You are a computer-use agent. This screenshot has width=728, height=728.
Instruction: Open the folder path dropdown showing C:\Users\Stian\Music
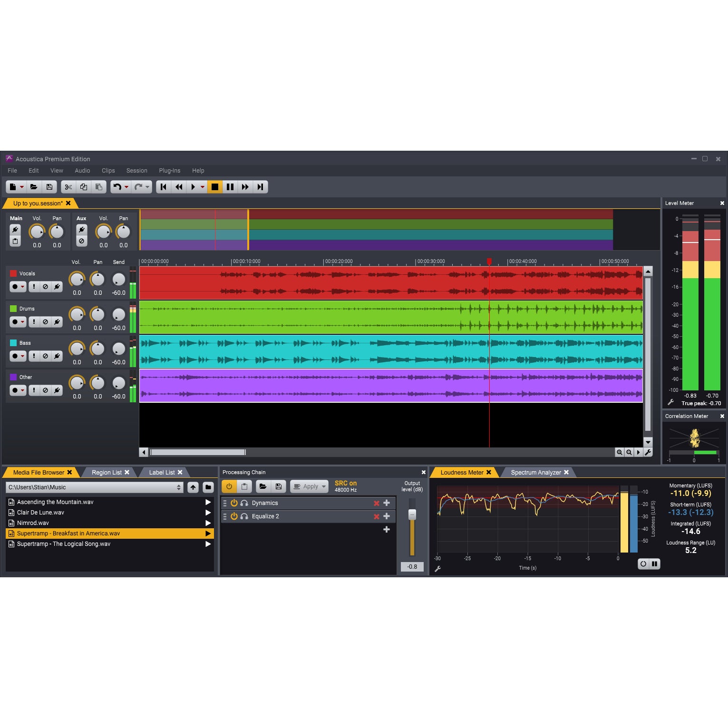point(94,487)
